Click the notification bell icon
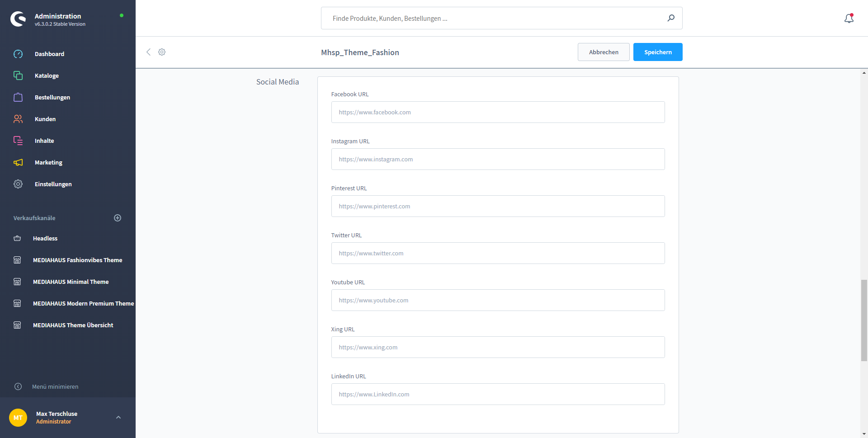The image size is (868, 438). click(x=849, y=19)
